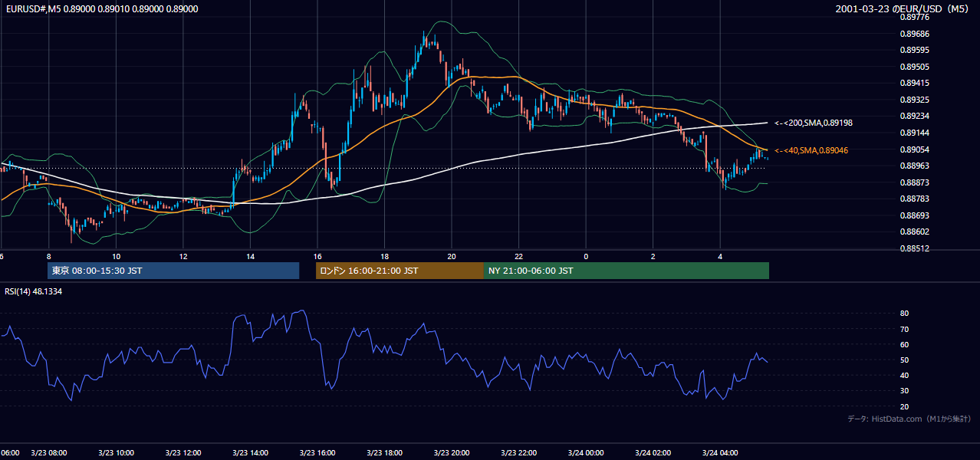Click the 3/23 20:00 time label
Image resolution: width=980 pixels, height=460 pixels.
pos(452,453)
